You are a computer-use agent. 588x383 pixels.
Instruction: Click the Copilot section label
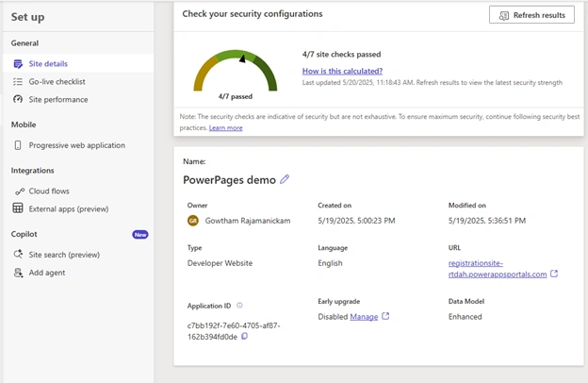tap(24, 234)
